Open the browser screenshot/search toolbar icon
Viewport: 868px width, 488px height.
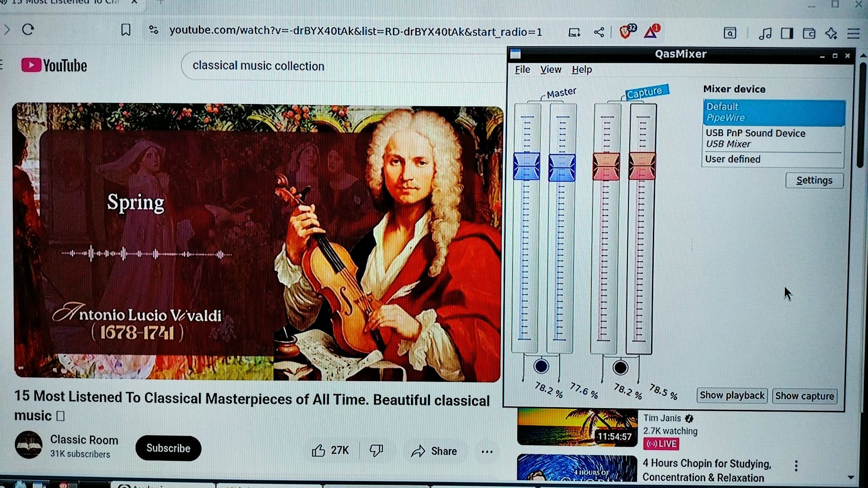[x=730, y=33]
